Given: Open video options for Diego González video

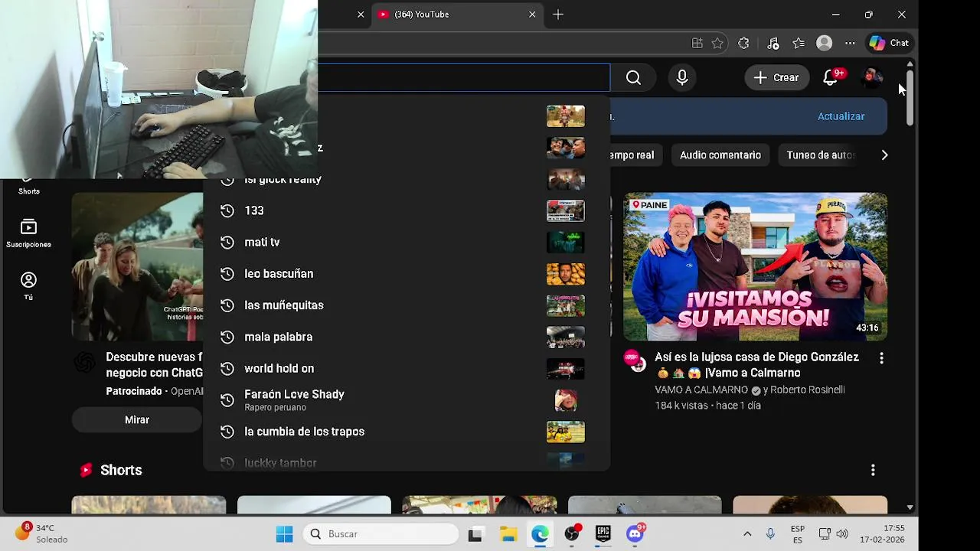Looking at the screenshot, I should pyautogui.click(x=881, y=358).
